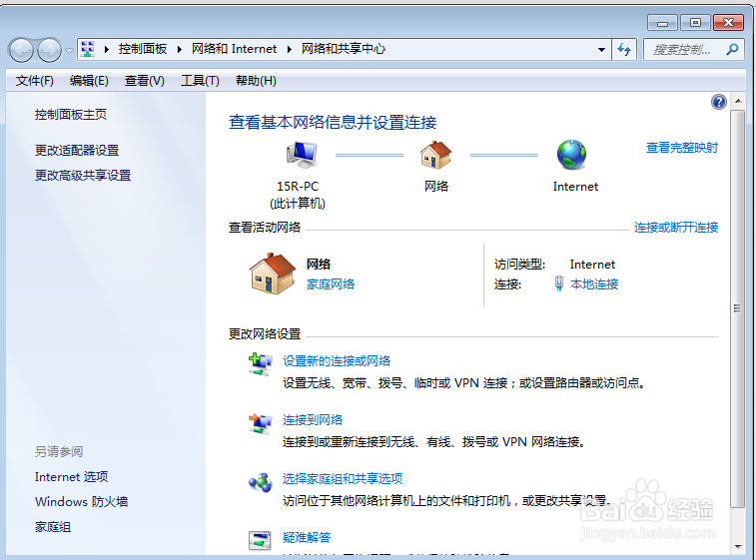Open Windows 防火墙 in sidebar
The height and width of the screenshot is (560, 756).
pyautogui.click(x=82, y=502)
